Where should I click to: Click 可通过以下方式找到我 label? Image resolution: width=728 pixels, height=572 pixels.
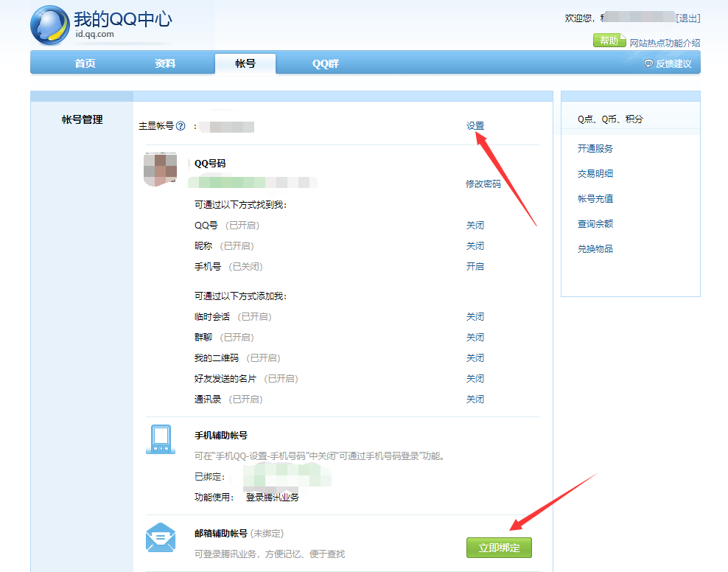coord(240,205)
